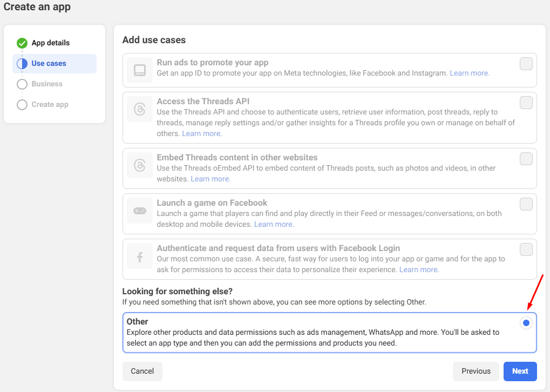Click the Cancel button
The width and height of the screenshot is (550, 392).
(142, 371)
